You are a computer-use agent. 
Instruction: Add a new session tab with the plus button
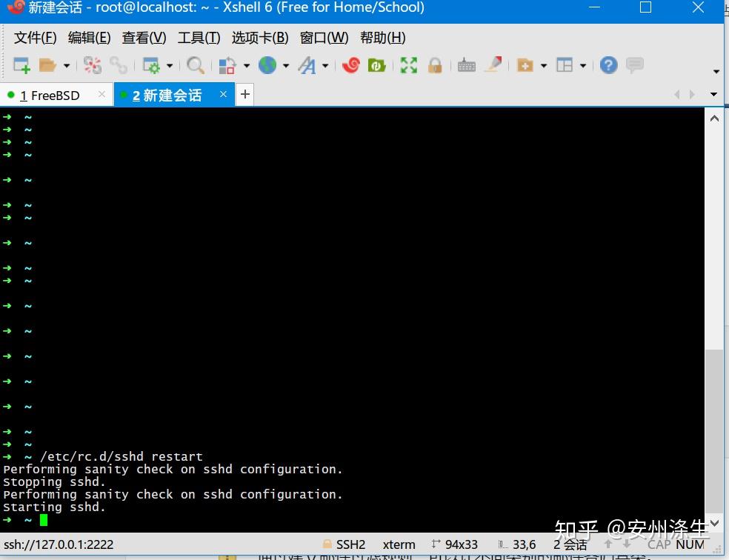tap(244, 95)
